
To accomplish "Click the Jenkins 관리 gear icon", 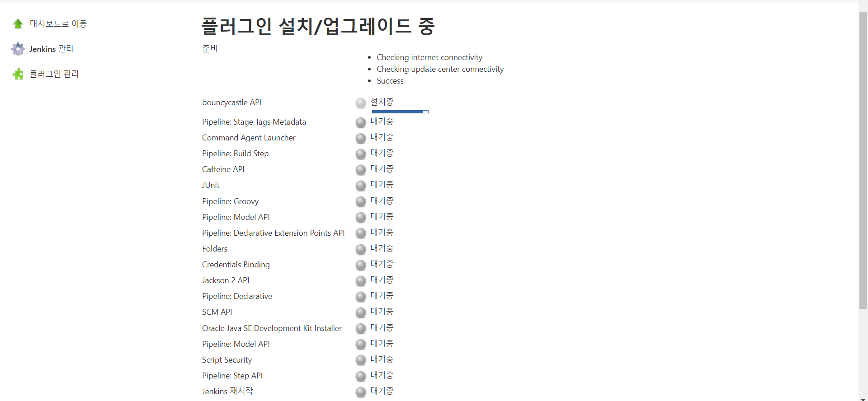I will [18, 49].
